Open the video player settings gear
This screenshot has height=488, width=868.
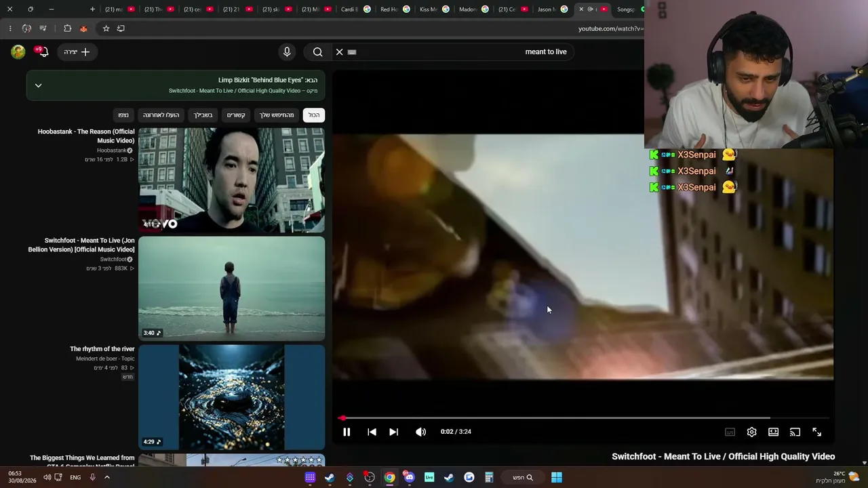click(751, 432)
